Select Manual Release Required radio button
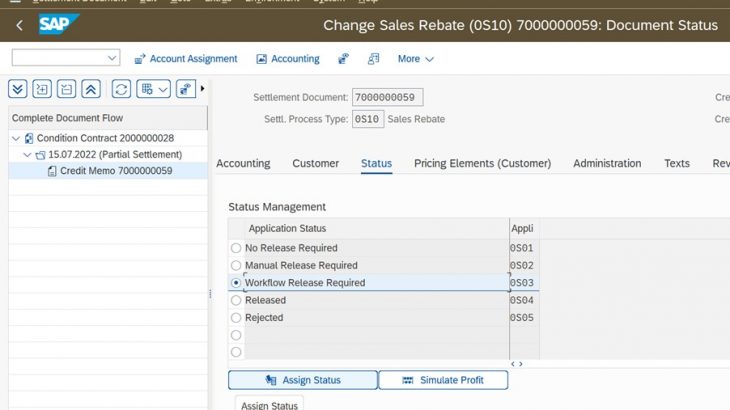Image resolution: width=730 pixels, height=410 pixels. (x=236, y=266)
